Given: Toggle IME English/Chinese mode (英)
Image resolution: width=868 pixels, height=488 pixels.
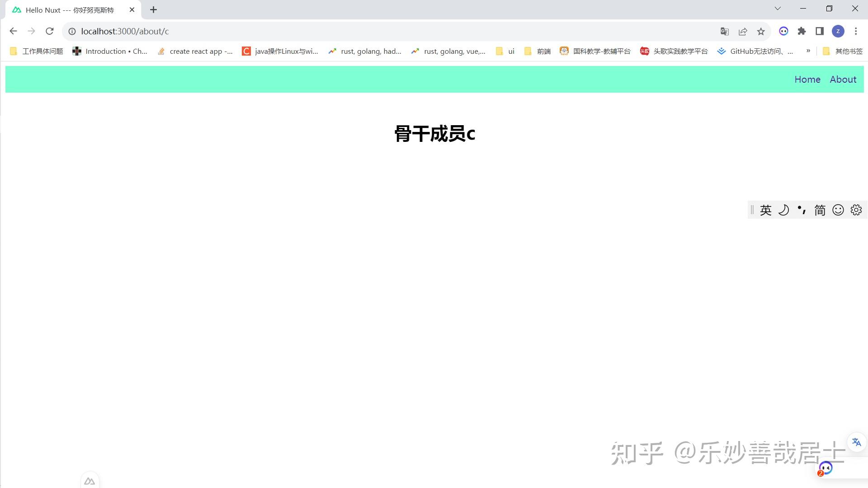Looking at the screenshot, I should point(765,210).
